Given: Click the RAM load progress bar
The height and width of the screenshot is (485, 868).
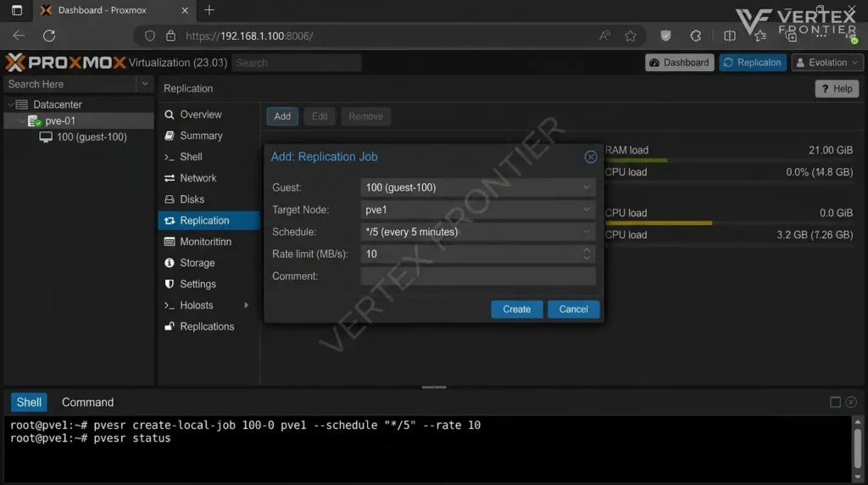Looking at the screenshot, I should (x=728, y=160).
